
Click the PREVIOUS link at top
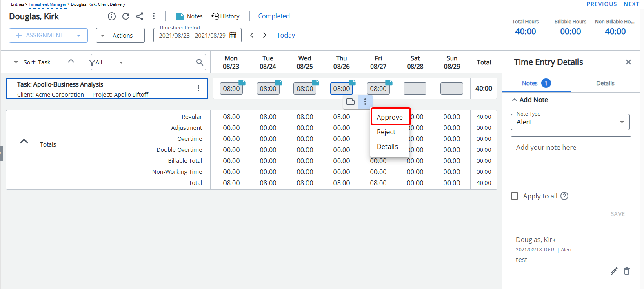(x=602, y=4)
